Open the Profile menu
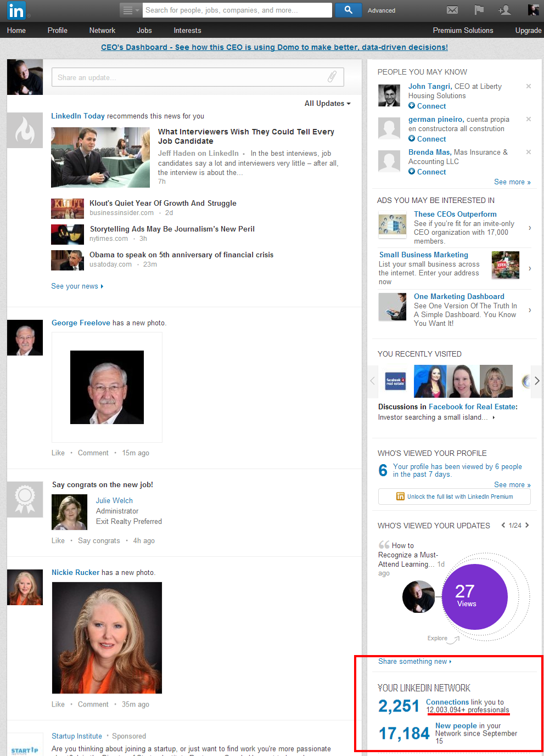The width and height of the screenshot is (544, 756). [x=58, y=30]
